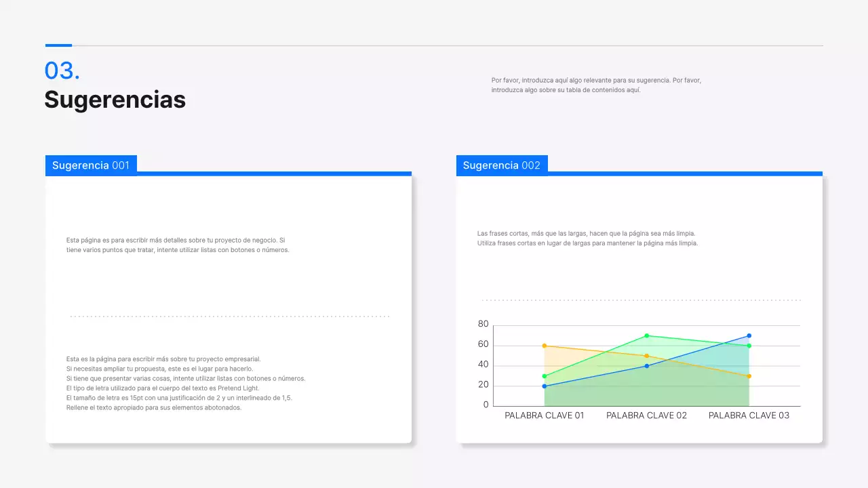Select the blue data point at PALABRA CLAVE 03

coord(749,335)
